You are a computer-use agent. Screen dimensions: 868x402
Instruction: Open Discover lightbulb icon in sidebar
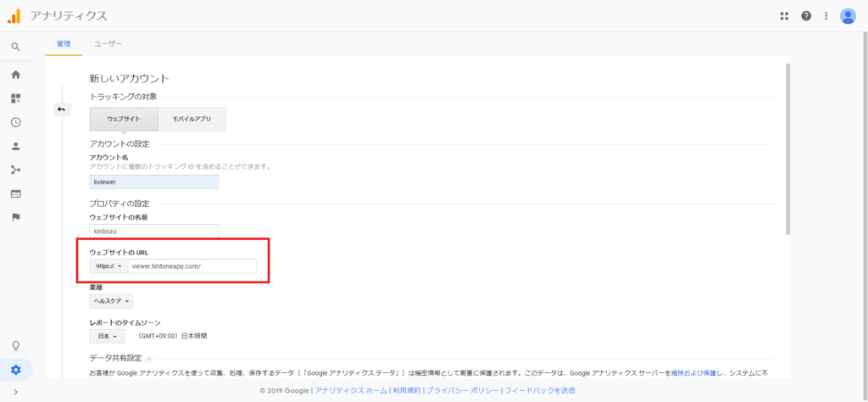tap(15, 346)
